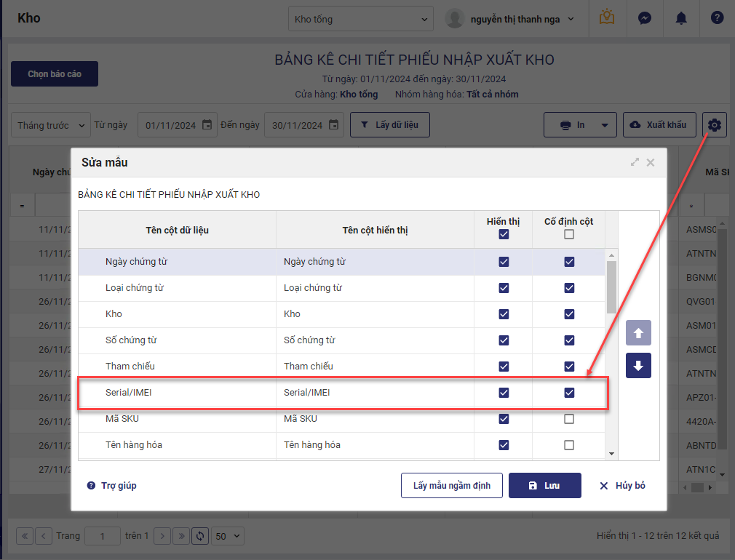This screenshot has height=560, width=735.
Task: Move column down with arrow button
Action: (x=638, y=366)
